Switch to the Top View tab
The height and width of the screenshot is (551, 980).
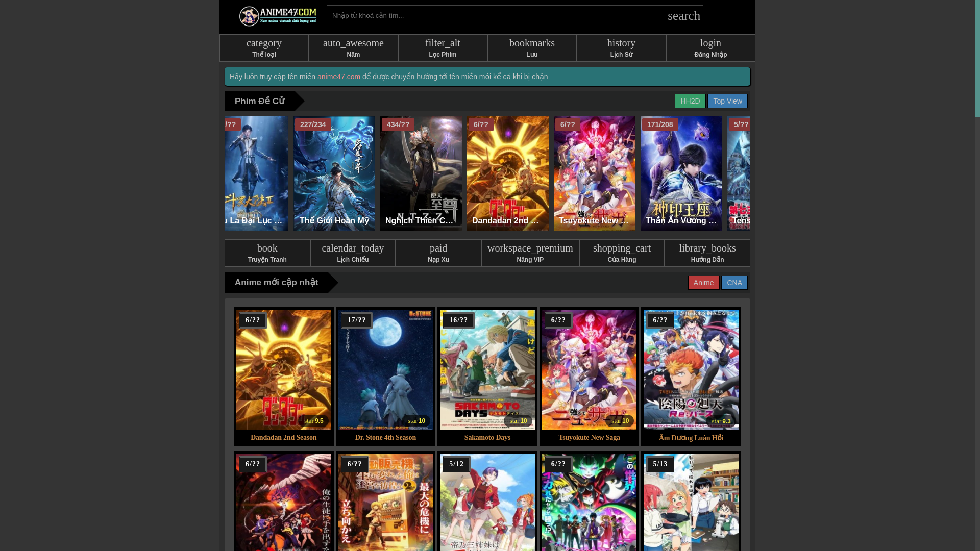[727, 101]
